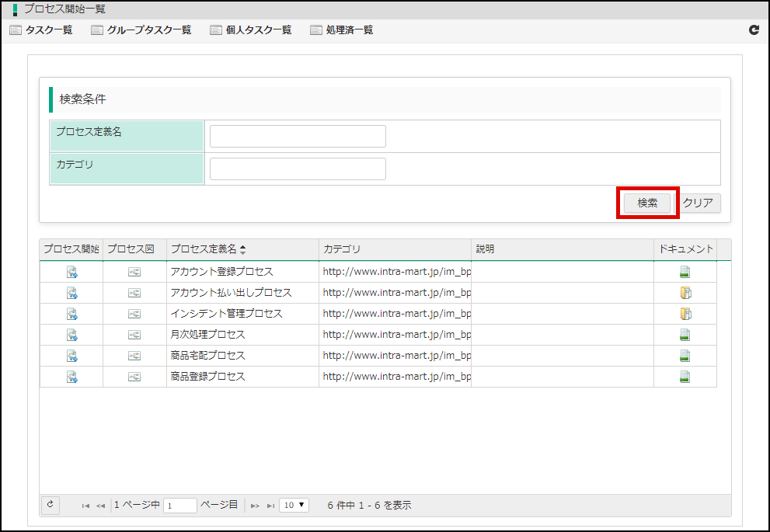Click the reload icon at top right
The height and width of the screenshot is (532, 770).
(x=753, y=30)
